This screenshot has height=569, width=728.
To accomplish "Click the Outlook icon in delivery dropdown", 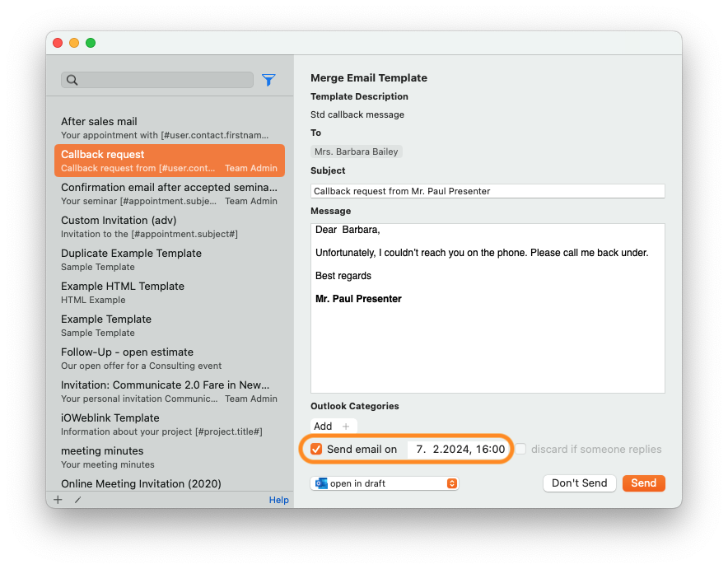I will coord(321,483).
